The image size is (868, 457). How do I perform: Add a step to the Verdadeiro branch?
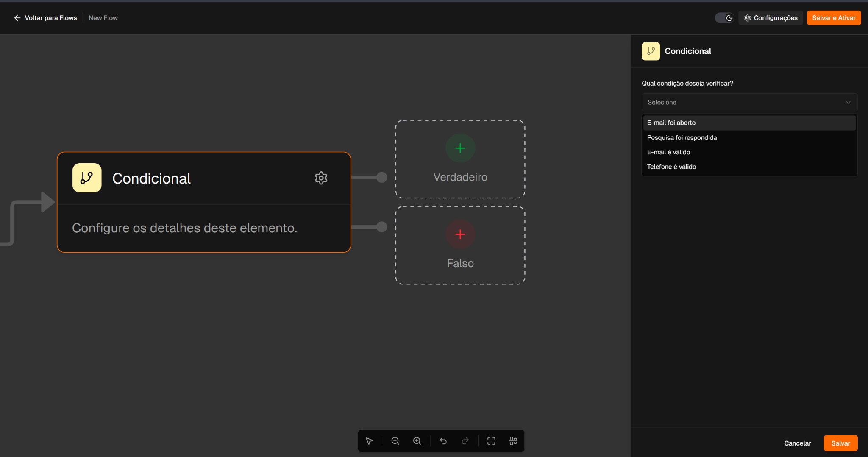pos(460,148)
